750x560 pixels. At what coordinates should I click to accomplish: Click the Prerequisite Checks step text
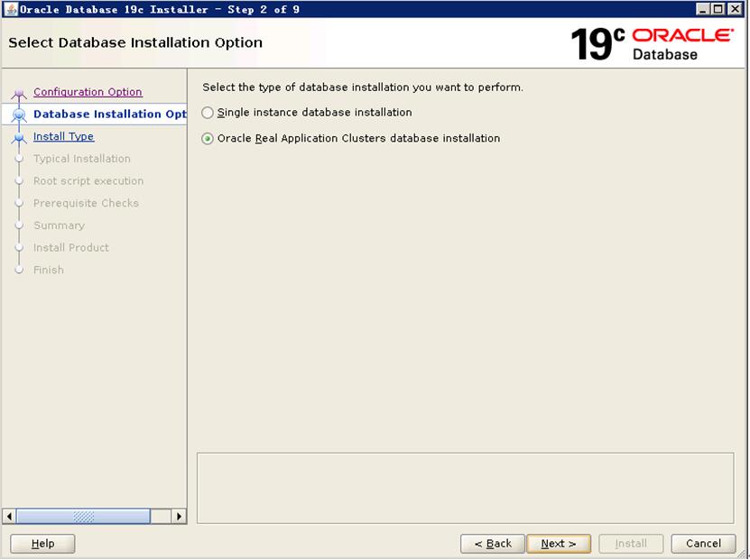[x=86, y=203]
